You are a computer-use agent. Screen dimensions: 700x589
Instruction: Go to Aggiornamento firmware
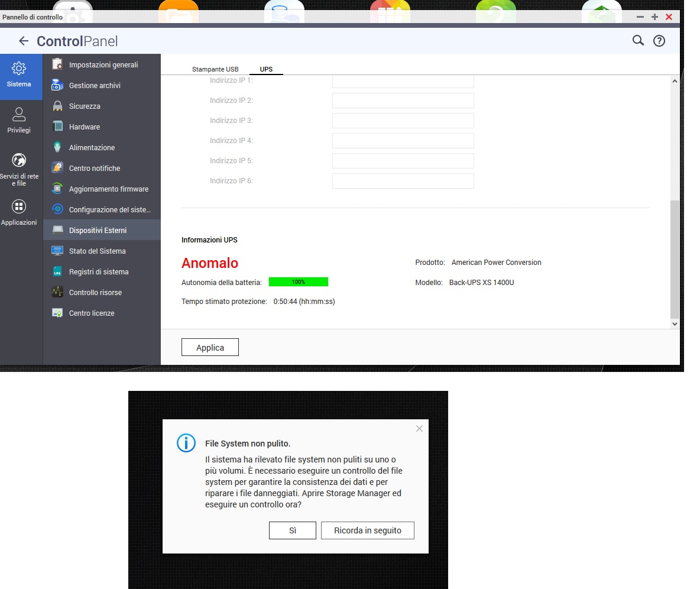pyautogui.click(x=108, y=189)
